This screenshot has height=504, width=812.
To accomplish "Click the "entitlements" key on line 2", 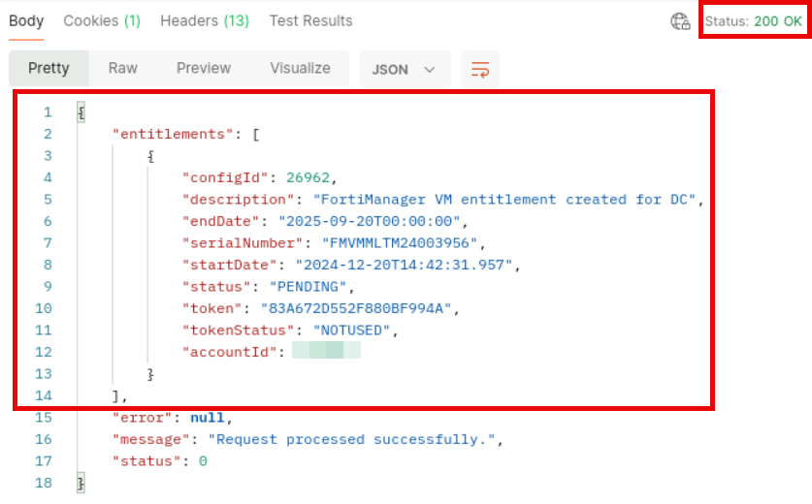I will (173, 135).
